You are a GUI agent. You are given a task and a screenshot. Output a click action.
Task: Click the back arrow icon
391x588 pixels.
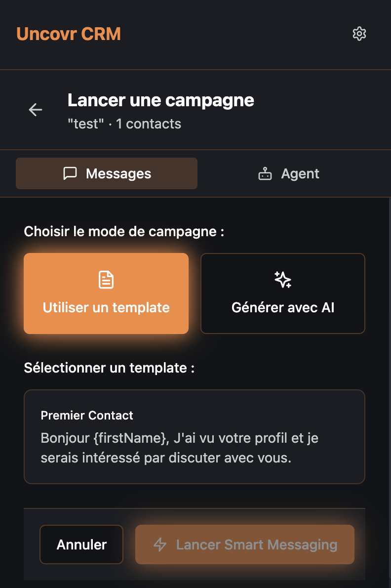click(36, 110)
